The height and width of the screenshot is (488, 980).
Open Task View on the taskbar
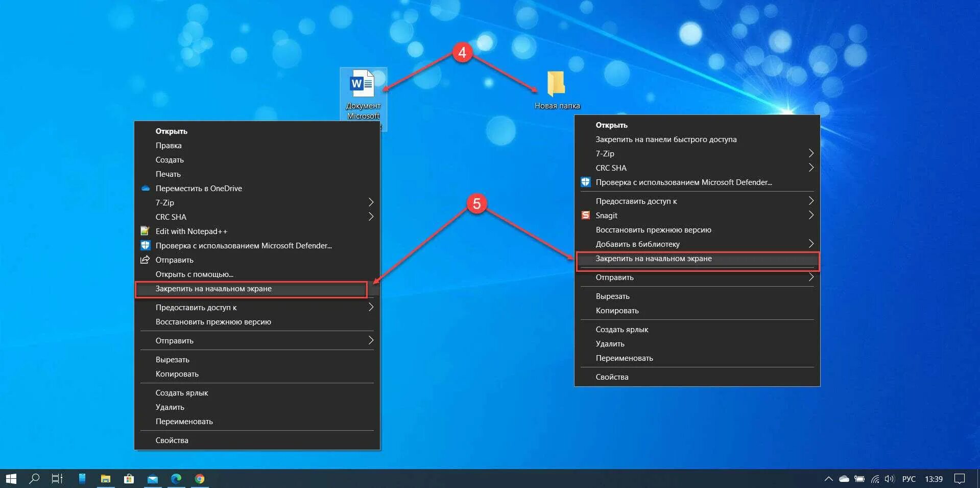[57, 479]
